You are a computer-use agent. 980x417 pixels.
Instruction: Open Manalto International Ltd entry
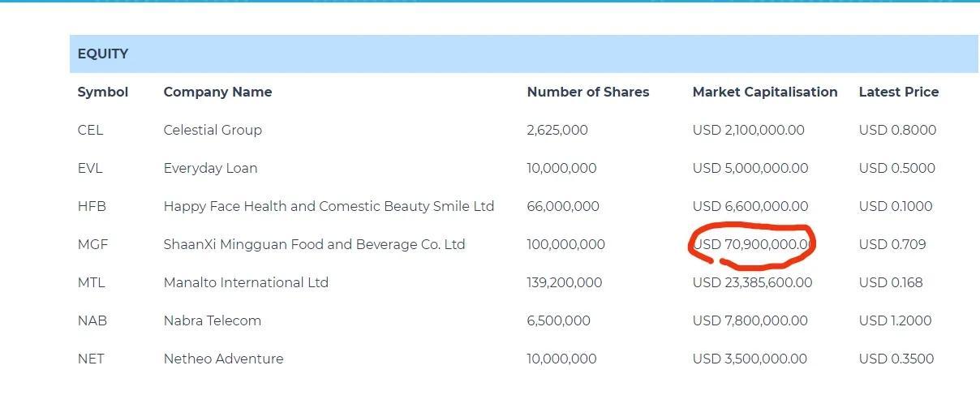coord(246,283)
